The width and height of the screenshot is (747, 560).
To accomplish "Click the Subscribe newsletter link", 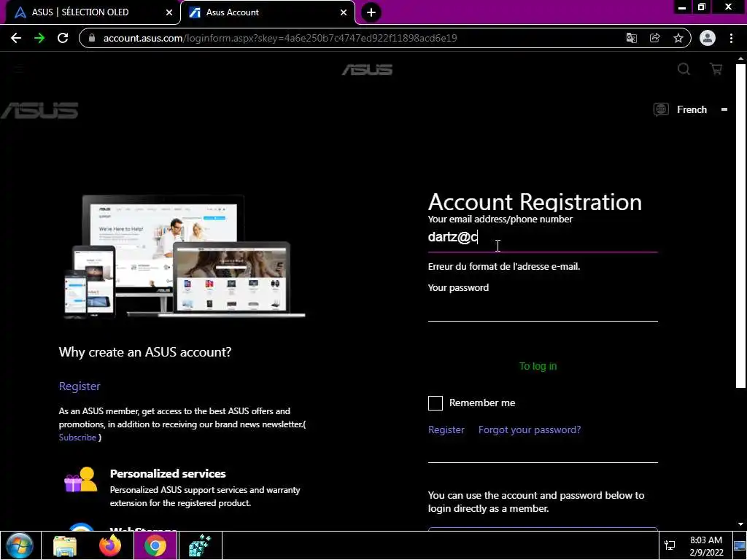I will (x=77, y=437).
